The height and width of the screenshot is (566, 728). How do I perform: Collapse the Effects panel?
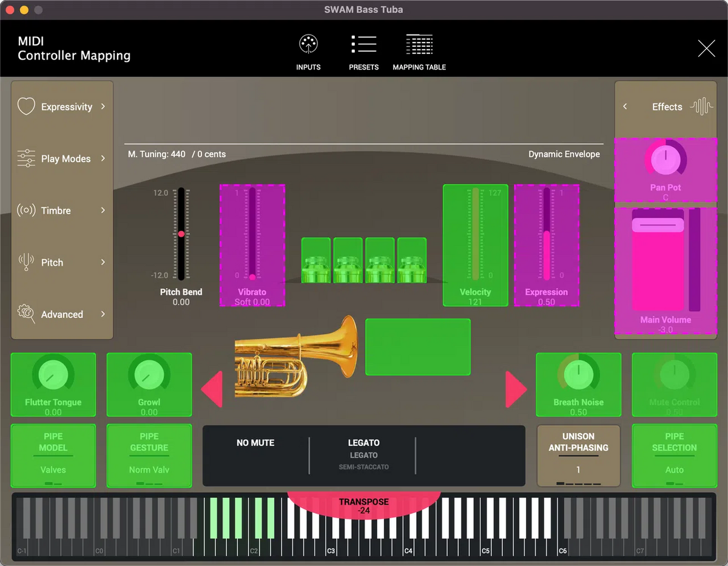coord(625,107)
